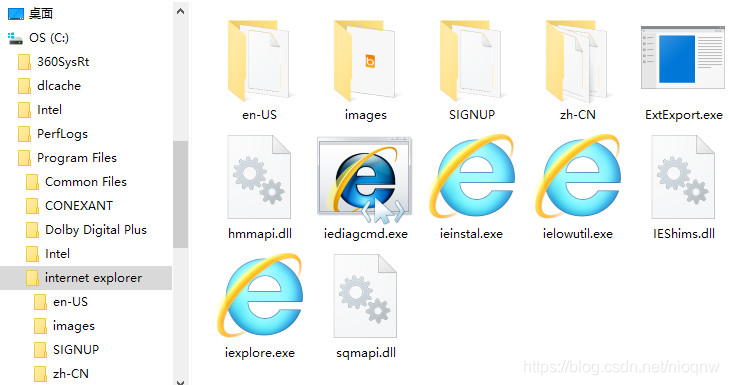The height and width of the screenshot is (385, 729).
Task: Click the iexplore.exe file name label
Action: 259,353
